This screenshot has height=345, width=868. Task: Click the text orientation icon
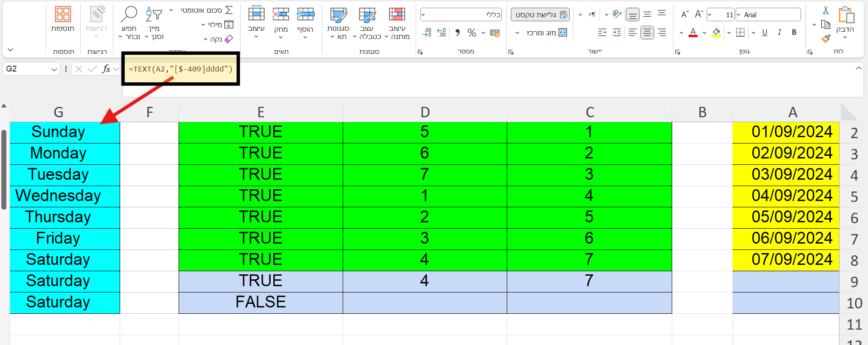pyautogui.click(x=616, y=14)
